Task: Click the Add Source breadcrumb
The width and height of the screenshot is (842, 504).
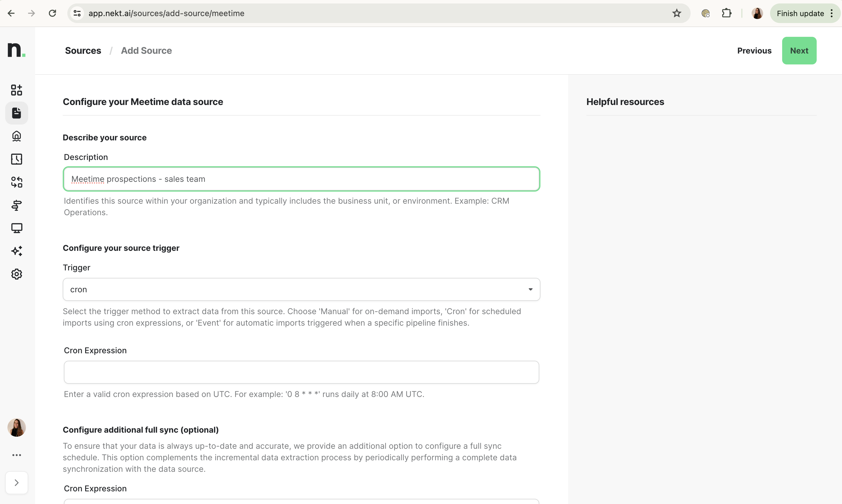Action: click(x=146, y=51)
